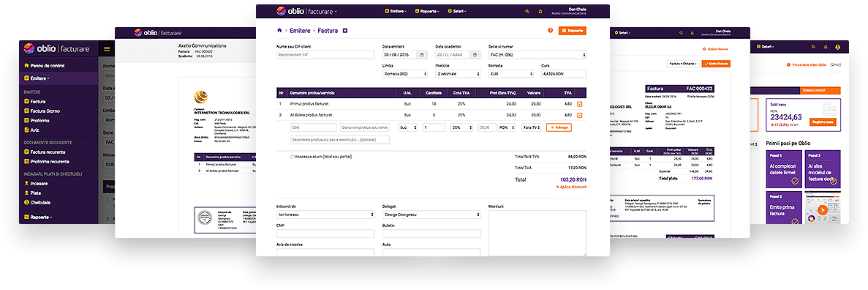
Task: Click the bell icon in far-right window
Action: (x=826, y=47)
